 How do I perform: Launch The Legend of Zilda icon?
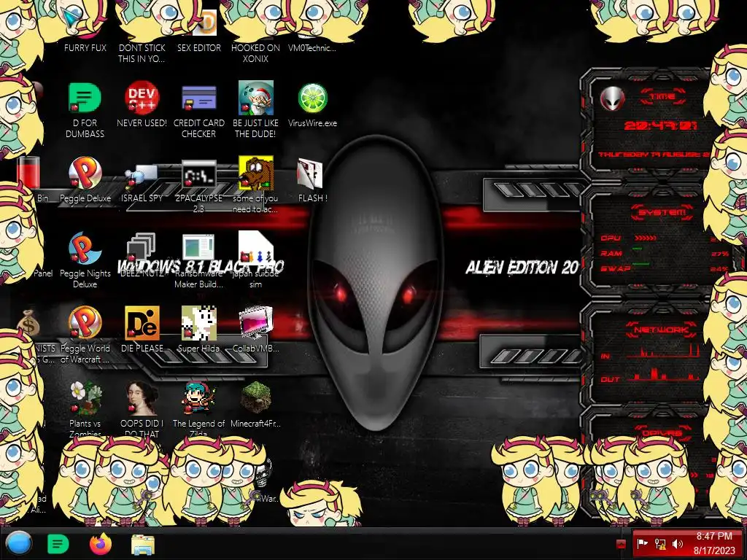point(198,398)
